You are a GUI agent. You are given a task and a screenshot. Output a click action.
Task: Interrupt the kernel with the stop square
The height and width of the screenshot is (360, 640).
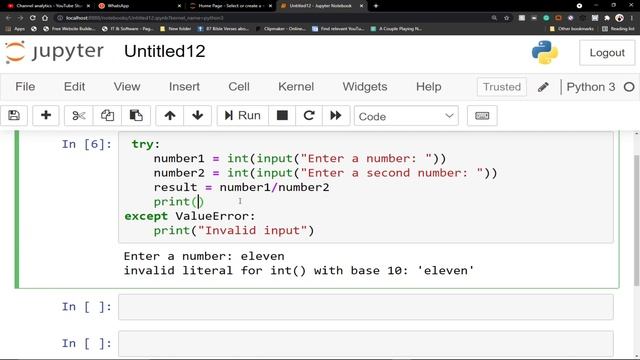coord(282,116)
